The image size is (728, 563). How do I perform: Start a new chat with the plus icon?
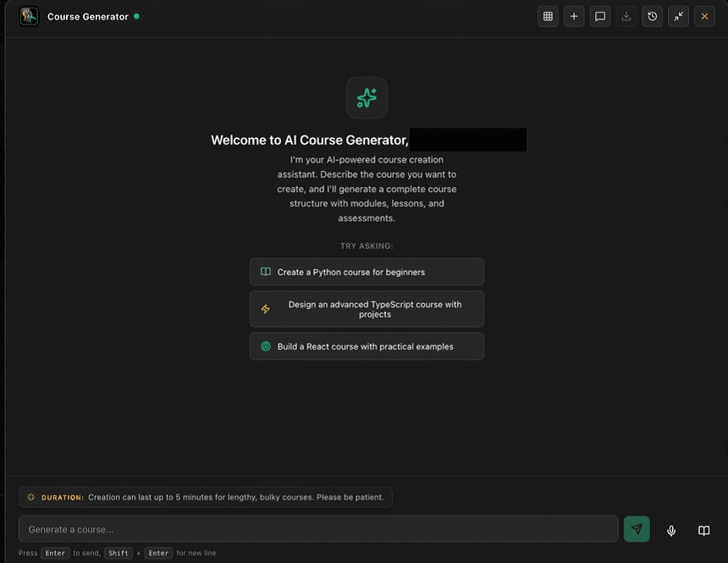pos(574,16)
